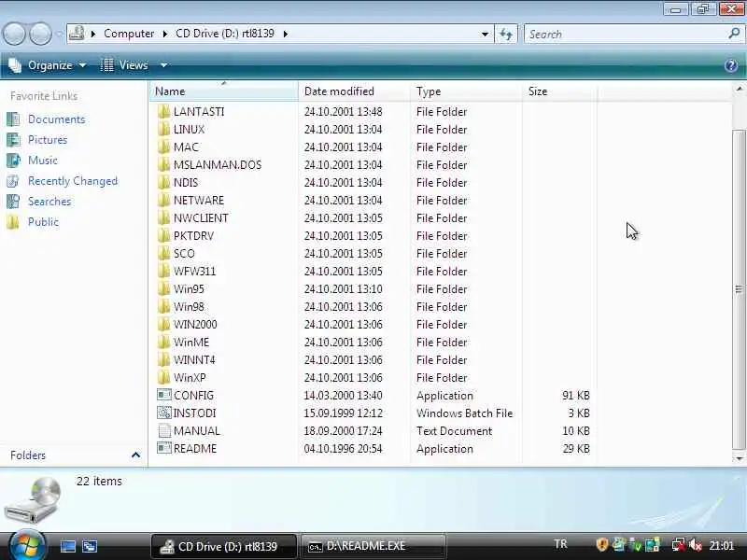Expand the address bar history dropdown
Viewport: 747px width, 560px height.
point(485,34)
